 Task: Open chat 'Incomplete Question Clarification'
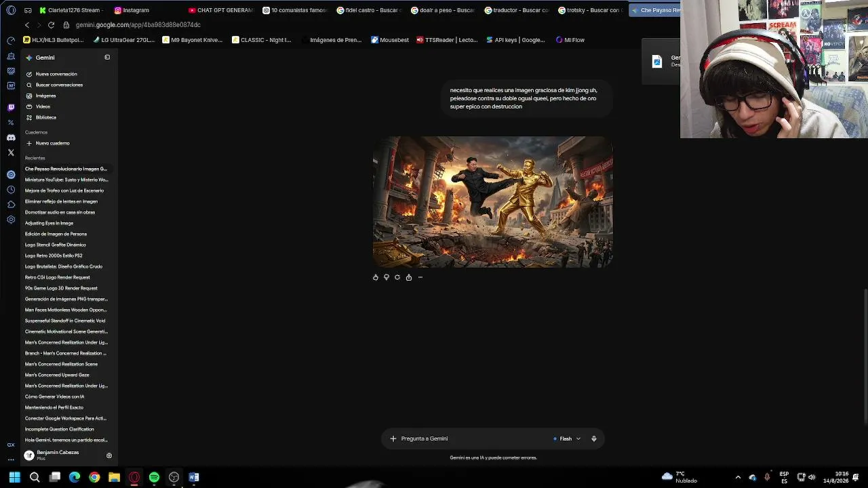point(60,429)
